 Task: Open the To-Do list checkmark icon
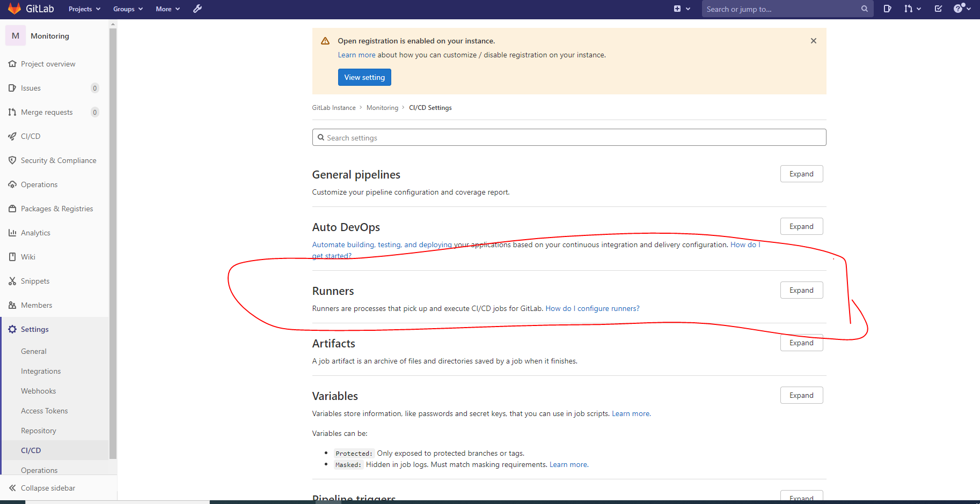pyautogui.click(x=938, y=9)
